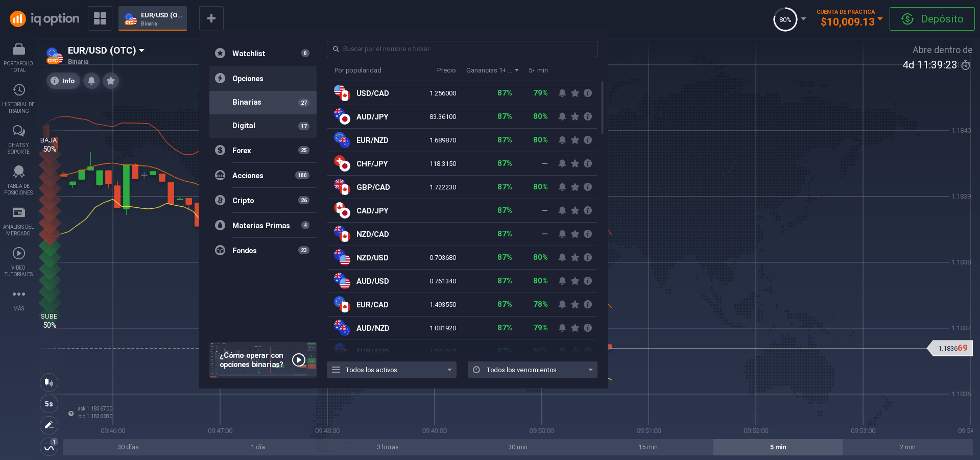Choose the NZD/CAD asset row
This screenshot has height=460, width=980.
462,234
